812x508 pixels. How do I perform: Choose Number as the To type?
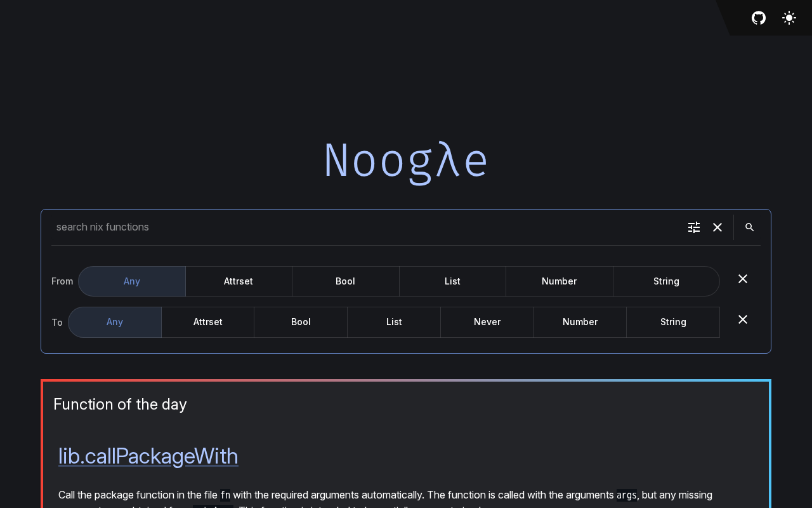(580, 322)
